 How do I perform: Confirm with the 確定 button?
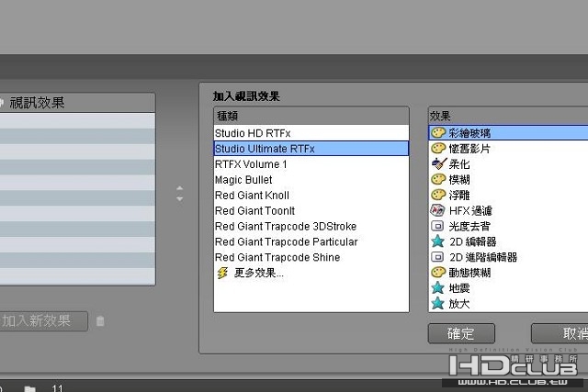[461, 333]
